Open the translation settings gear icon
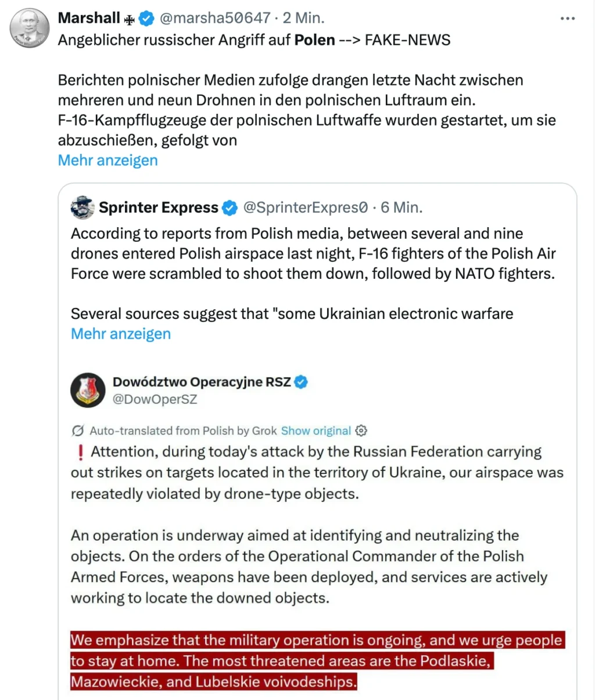This screenshot has height=700, width=595. (361, 431)
